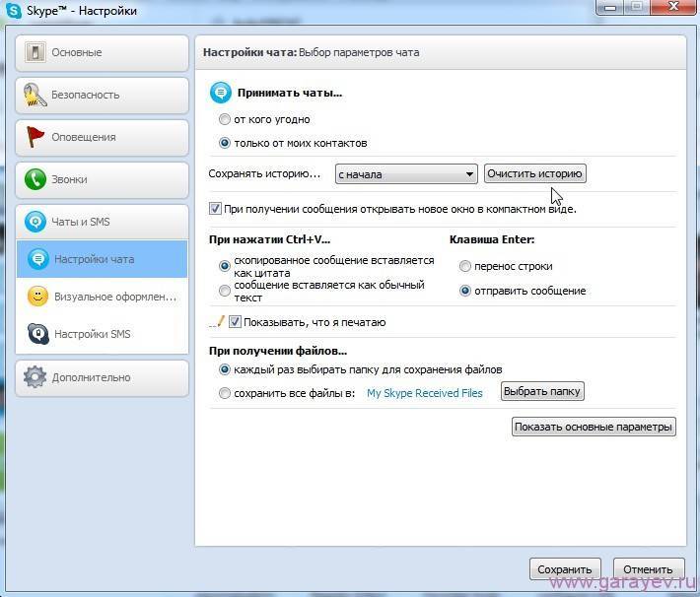The image size is (700, 597).
Task: Close the Skype settings window
Action: pos(673,7)
